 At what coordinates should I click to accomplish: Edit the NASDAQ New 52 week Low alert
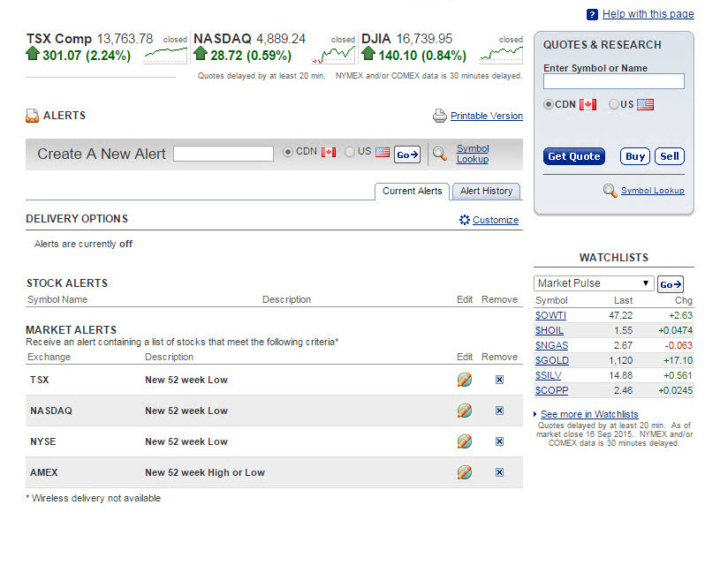point(465,411)
